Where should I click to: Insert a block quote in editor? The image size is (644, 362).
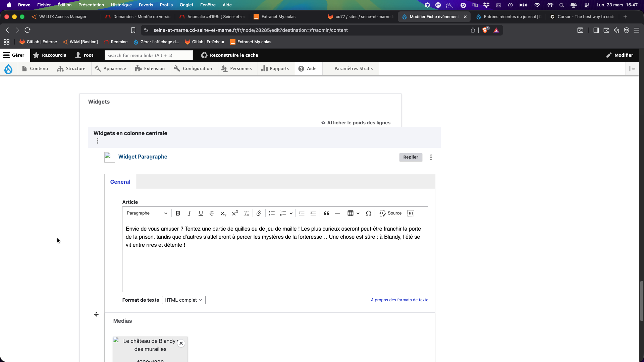(x=326, y=213)
